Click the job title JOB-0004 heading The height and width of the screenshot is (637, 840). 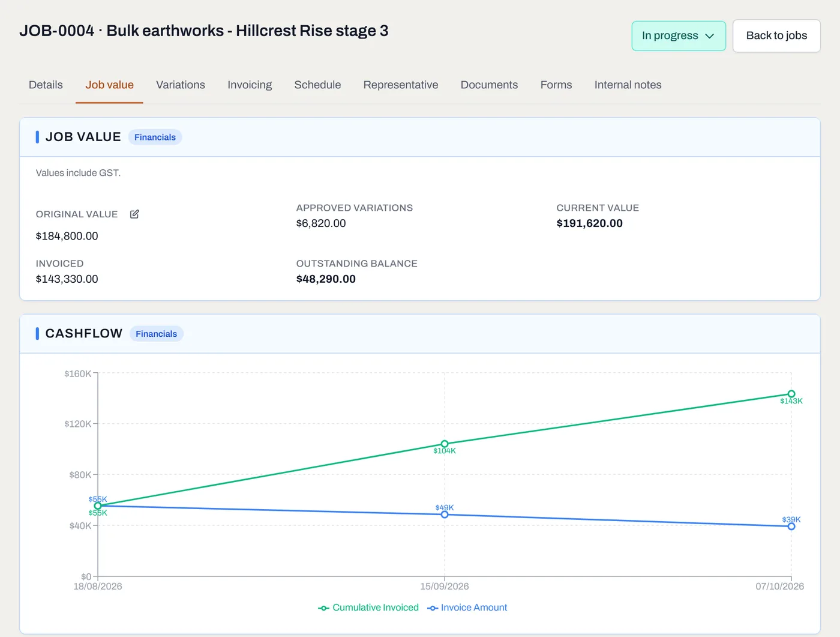204,31
